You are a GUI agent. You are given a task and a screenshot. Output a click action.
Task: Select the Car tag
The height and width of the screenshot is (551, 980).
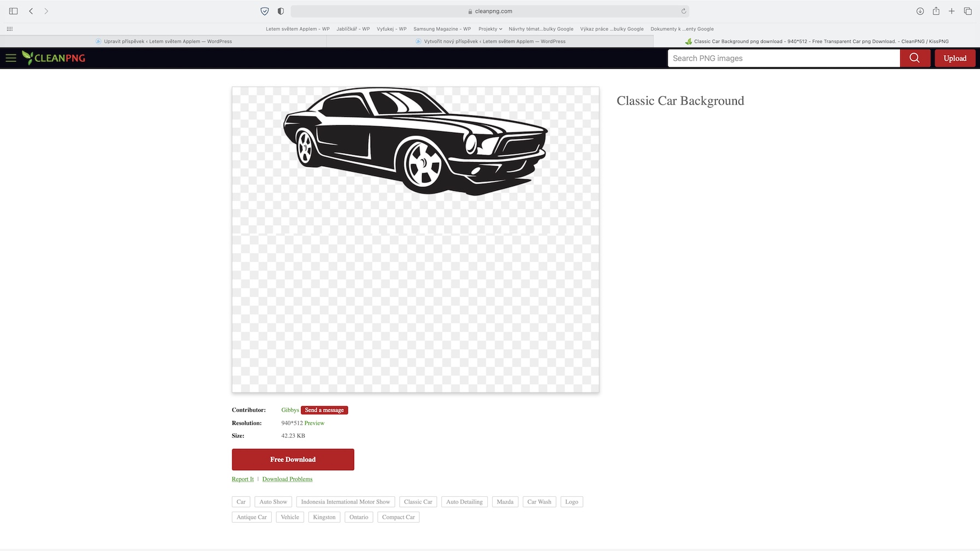coord(241,502)
